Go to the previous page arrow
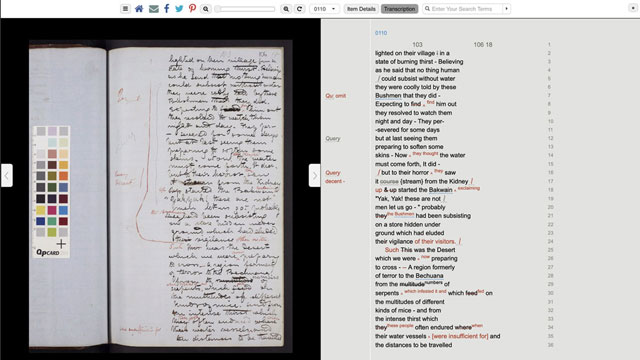This screenshot has height=360, width=640. pos(7,175)
